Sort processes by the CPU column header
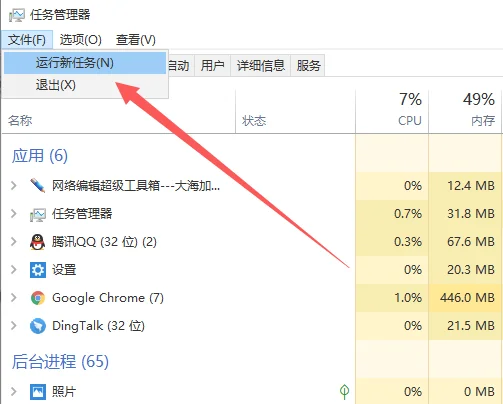503x404 pixels. [392, 110]
